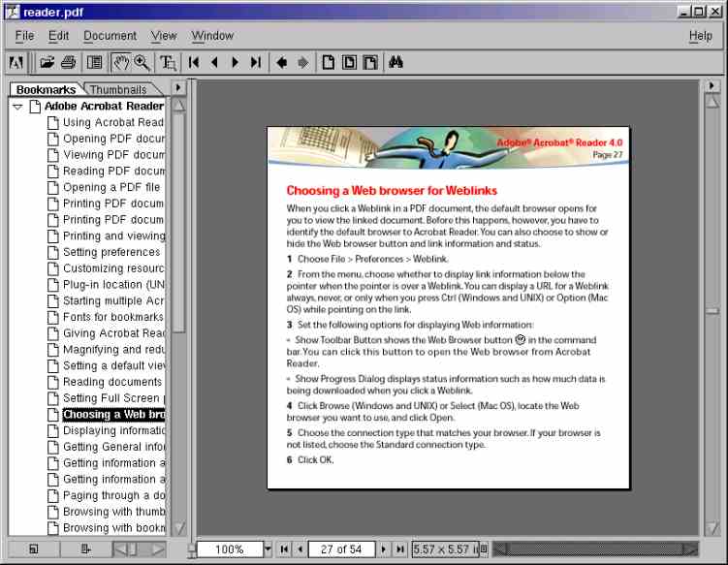Click bookmarks pane scroll up arrow
Image resolution: width=728 pixels, height=565 pixels.
(178, 105)
